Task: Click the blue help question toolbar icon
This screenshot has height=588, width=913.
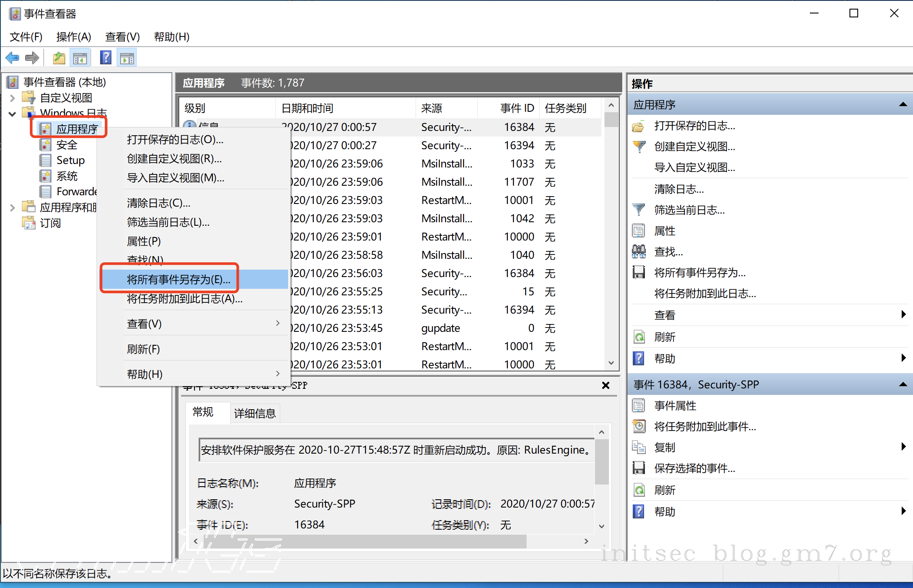Action: (106, 58)
